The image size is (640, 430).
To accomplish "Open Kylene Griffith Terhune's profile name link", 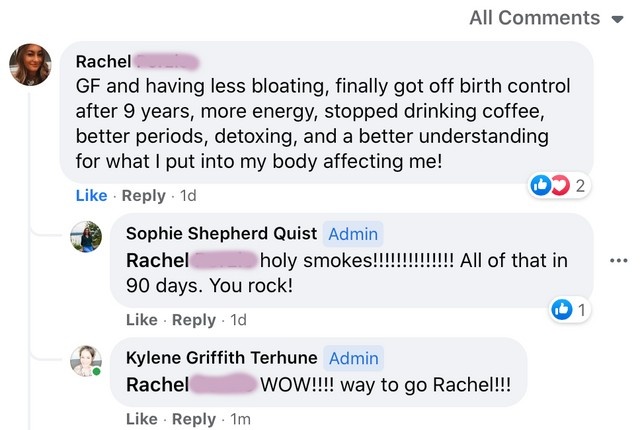I will coord(221,358).
